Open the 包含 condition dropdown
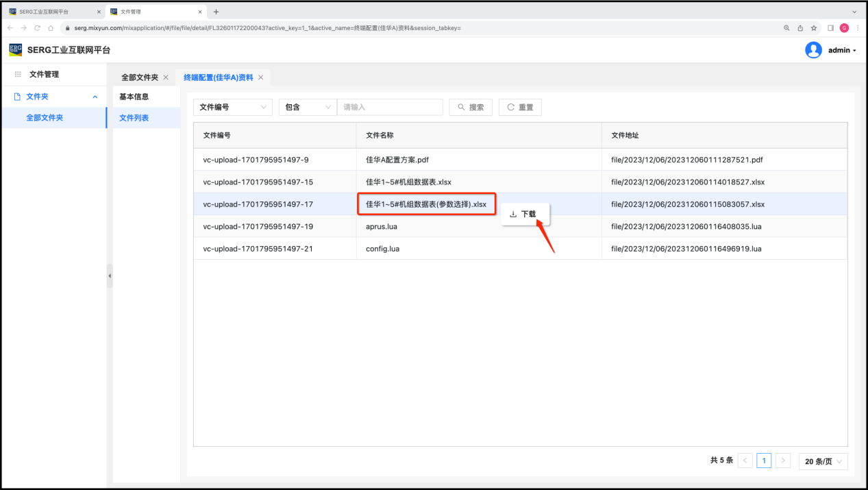This screenshot has height=490, width=868. coord(308,108)
